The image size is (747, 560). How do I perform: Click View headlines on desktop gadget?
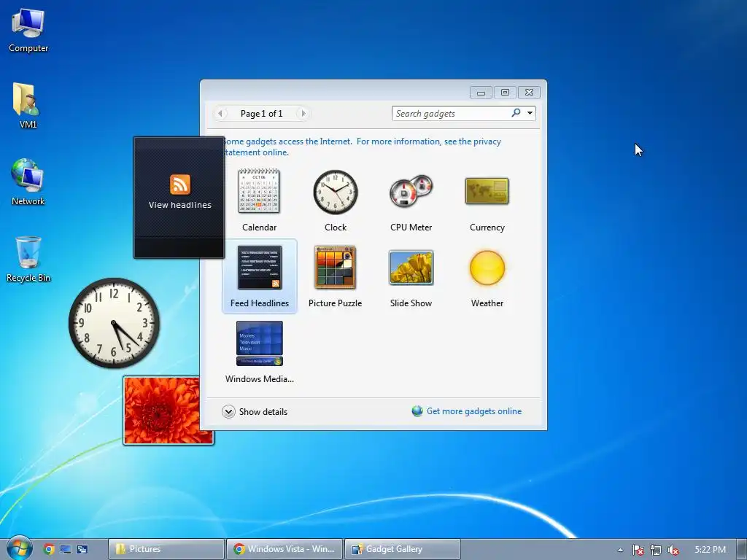[x=180, y=205]
